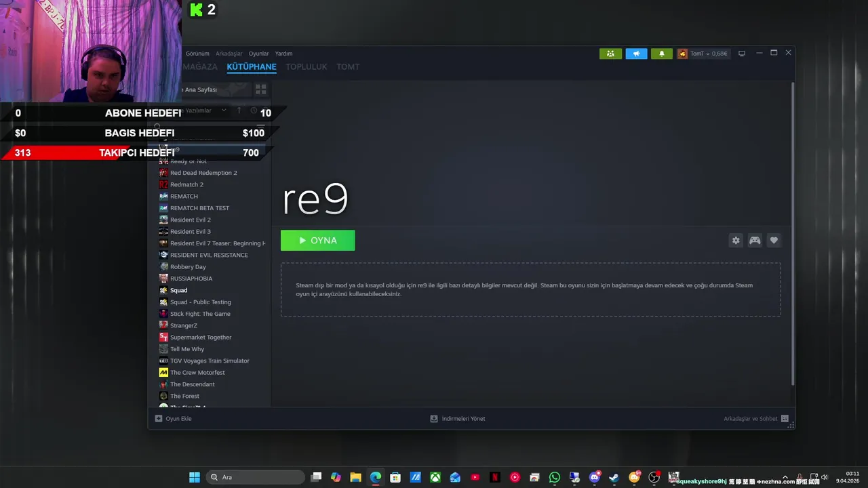Select Resident Evil 7 Teaser entry

(217, 243)
